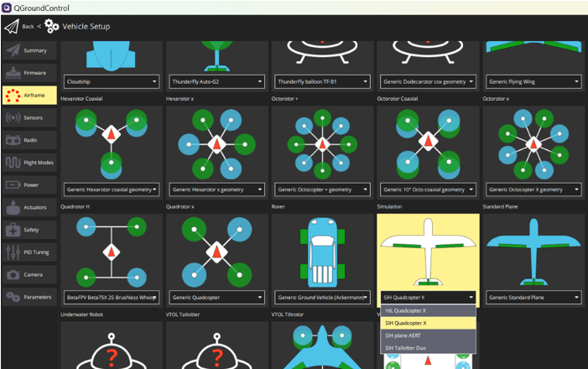Choose SIH Tailsitter Duo from list
Viewport: 588px width, 369px height.
(x=429, y=348)
